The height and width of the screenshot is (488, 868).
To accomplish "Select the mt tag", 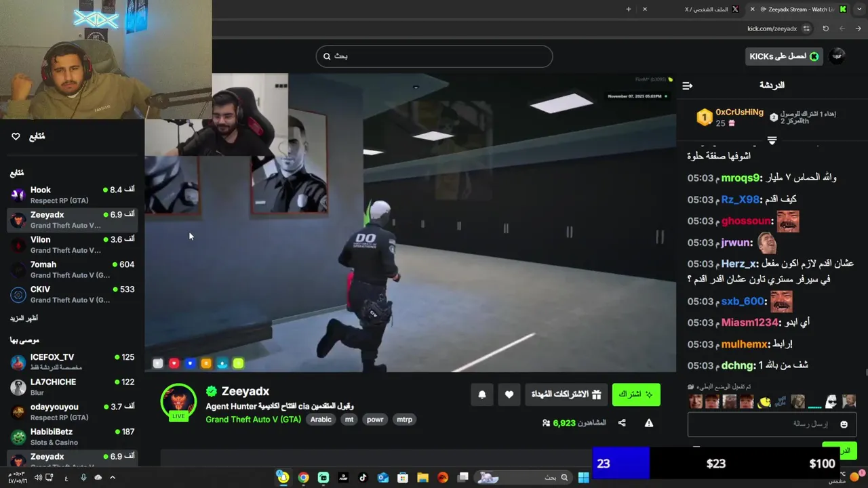I will pyautogui.click(x=349, y=420).
